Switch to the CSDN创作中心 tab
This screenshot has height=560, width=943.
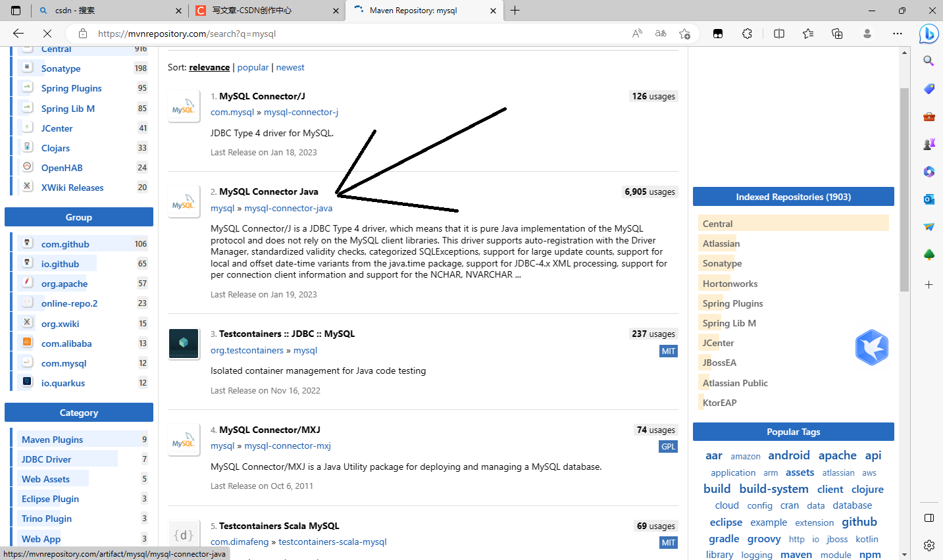pos(267,11)
